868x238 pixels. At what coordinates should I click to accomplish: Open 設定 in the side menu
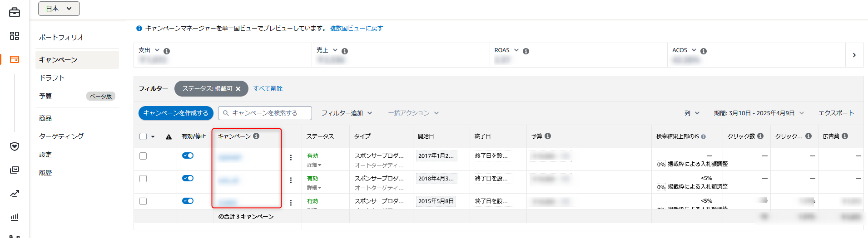point(45,155)
